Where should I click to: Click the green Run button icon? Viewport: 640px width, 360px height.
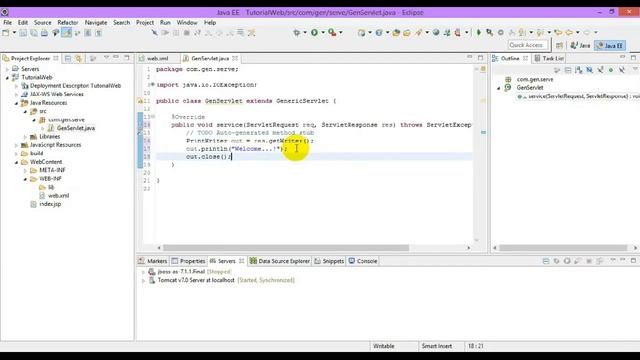[x=314, y=33]
